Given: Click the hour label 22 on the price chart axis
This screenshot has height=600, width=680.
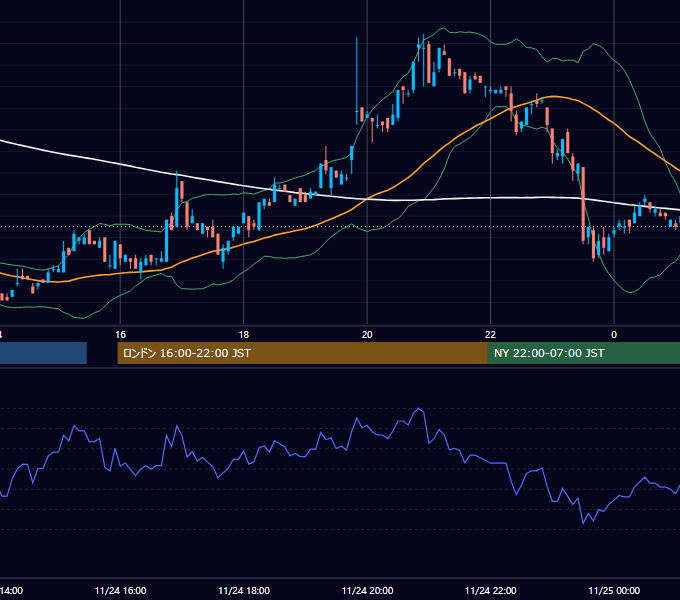Looking at the screenshot, I should coord(490,335).
